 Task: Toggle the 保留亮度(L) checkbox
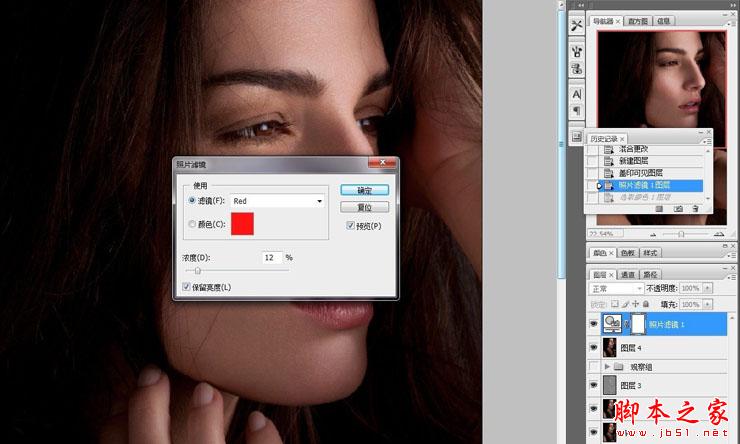[x=186, y=287]
